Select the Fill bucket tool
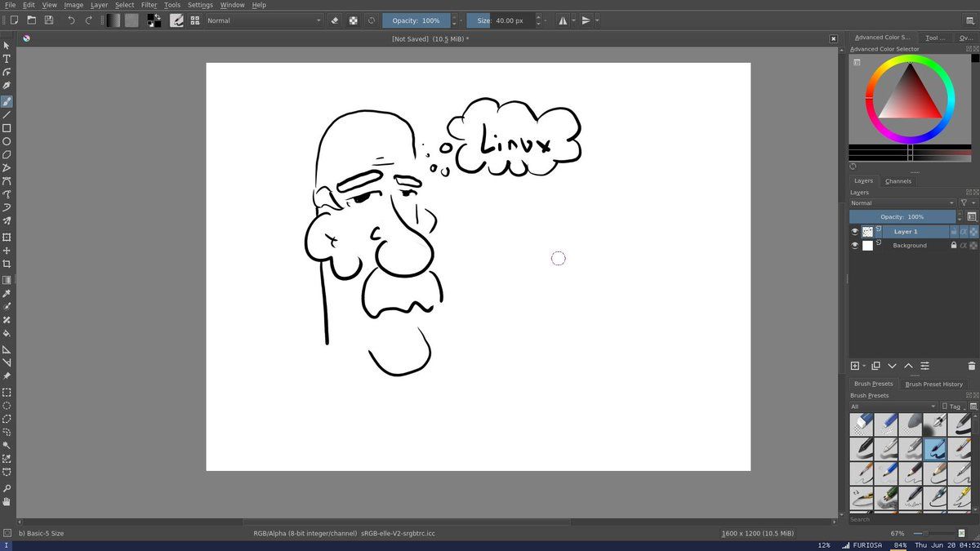Image resolution: width=980 pixels, height=551 pixels. 7,333
